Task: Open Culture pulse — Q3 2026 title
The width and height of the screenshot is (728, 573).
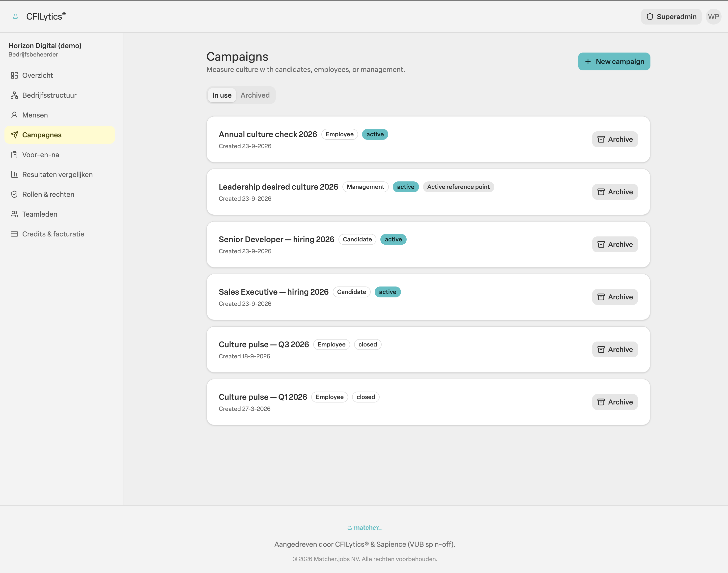Action: click(x=264, y=344)
